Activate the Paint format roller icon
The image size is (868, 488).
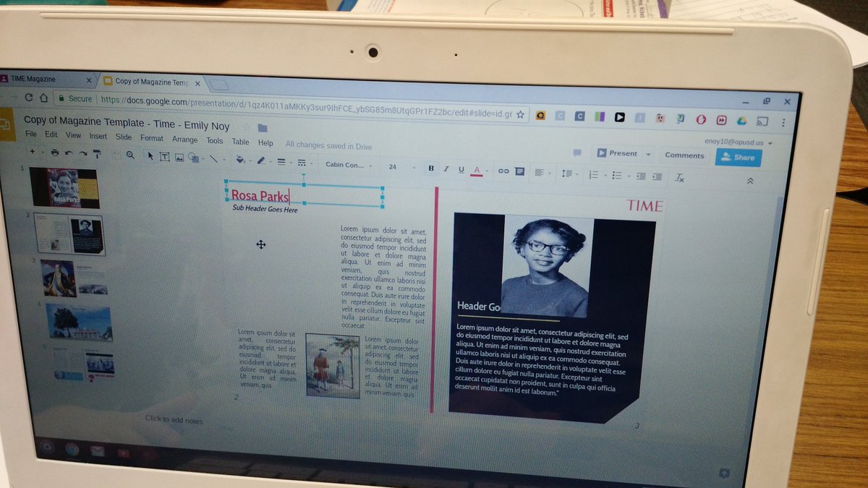point(97,154)
